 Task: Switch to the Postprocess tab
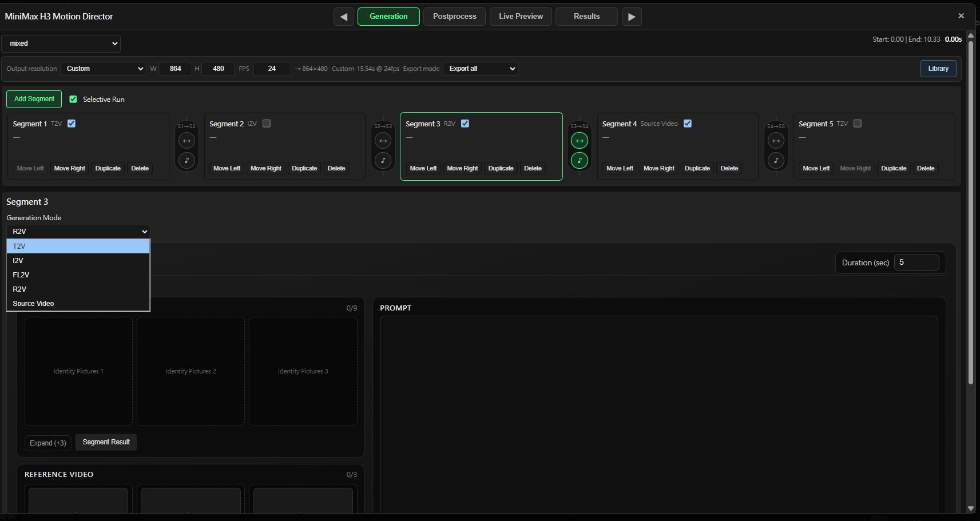pos(455,17)
